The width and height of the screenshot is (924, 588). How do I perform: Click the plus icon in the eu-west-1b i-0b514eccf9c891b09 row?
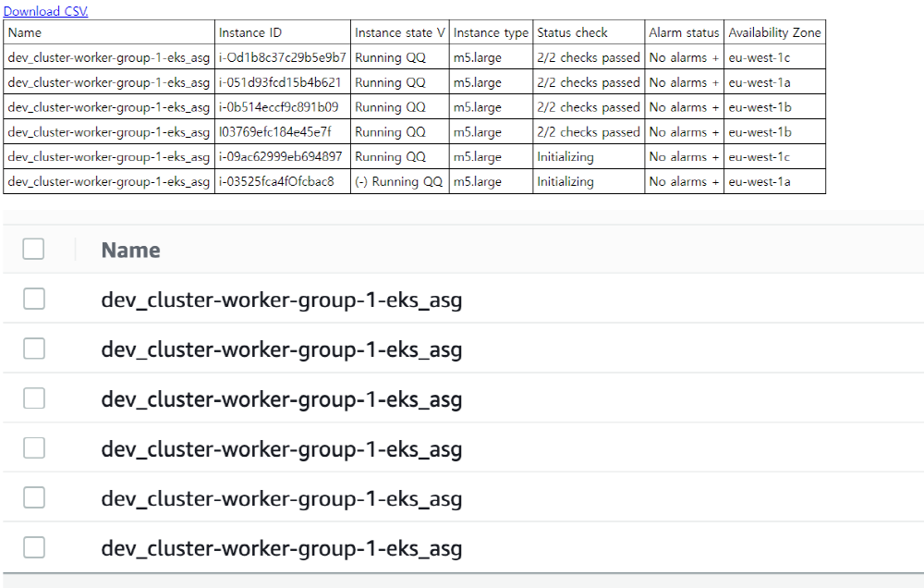pyautogui.click(x=714, y=107)
